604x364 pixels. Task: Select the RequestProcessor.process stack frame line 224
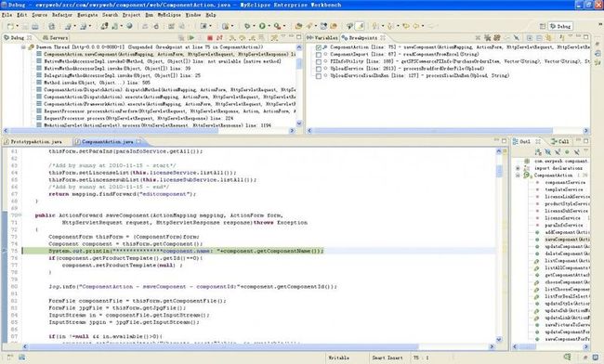[x=138, y=118]
